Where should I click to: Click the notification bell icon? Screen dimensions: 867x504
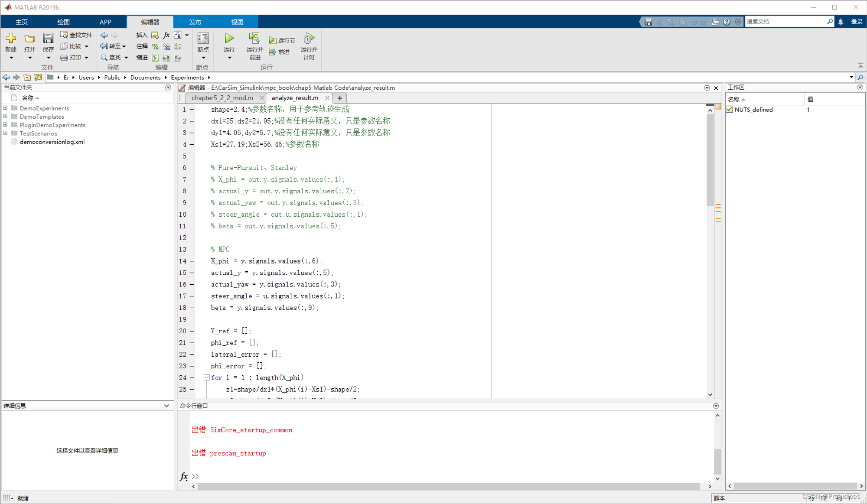[x=841, y=22]
